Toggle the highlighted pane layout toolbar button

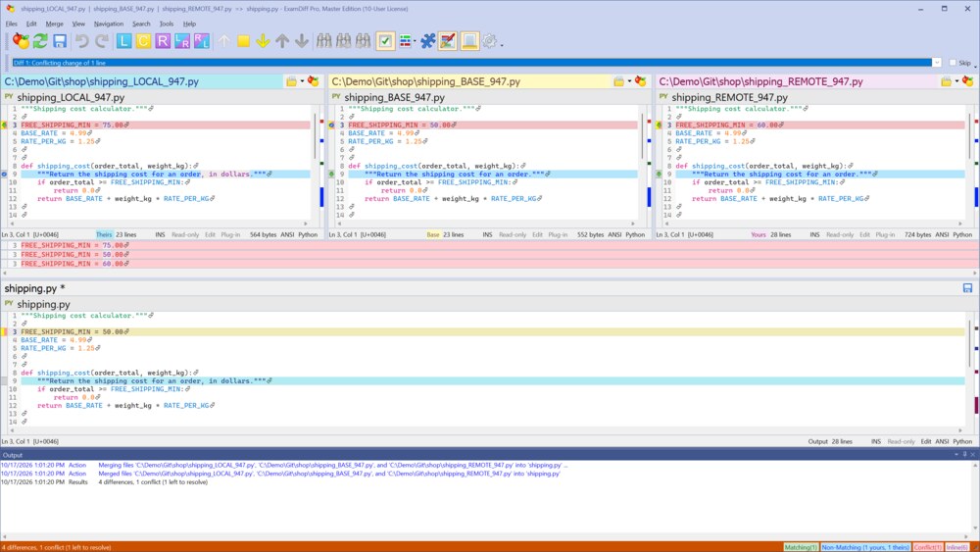[x=469, y=41]
